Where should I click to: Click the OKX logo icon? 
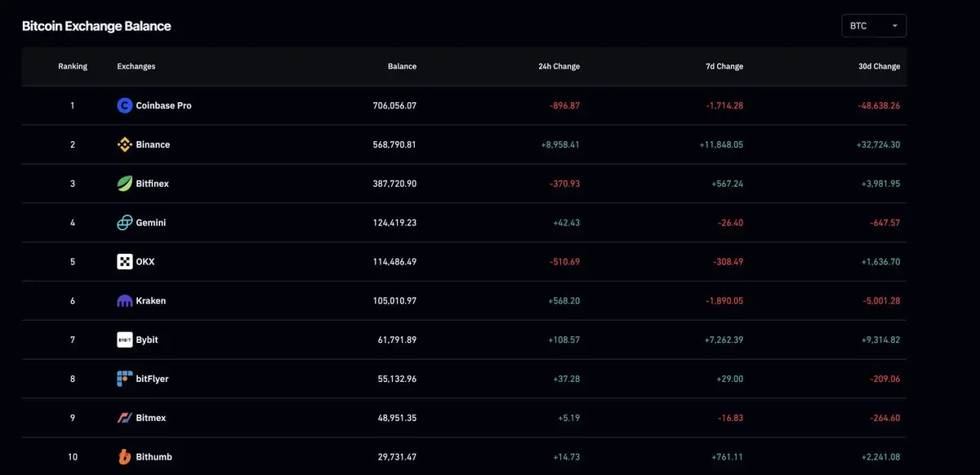coord(124,262)
